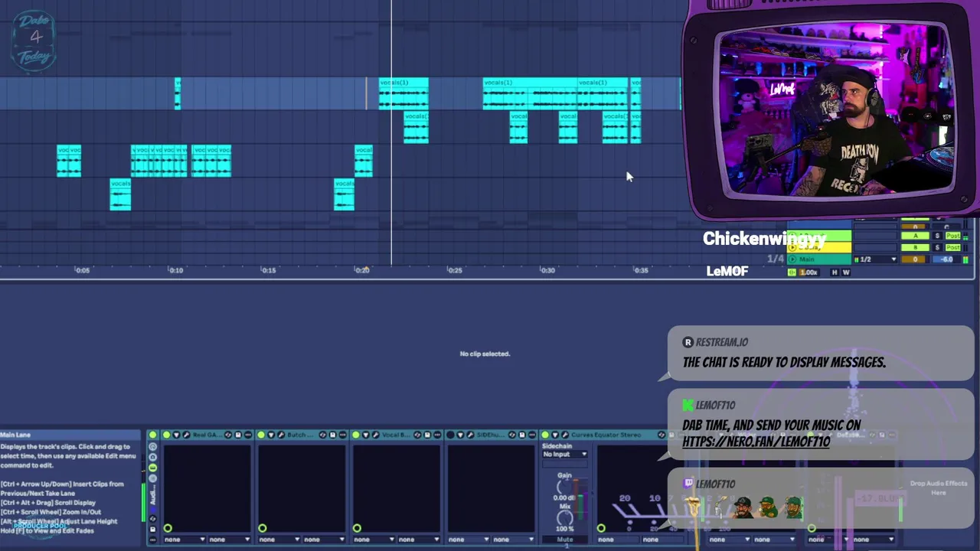Image resolution: width=980 pixels, height=551 pixels.
Task: Click the audio rack's hot-swap icon at bottom
Action: [x=153, y=519]
